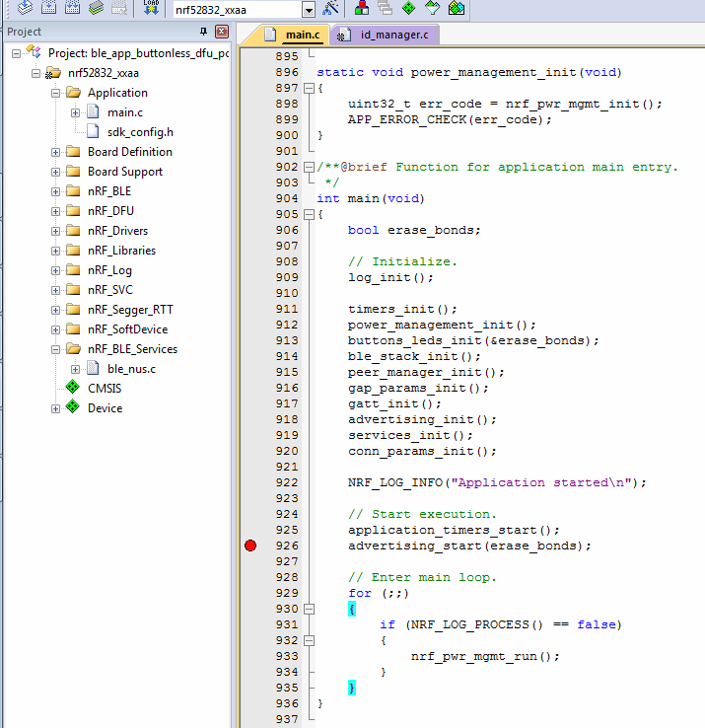
Task: Fold the main function body at line 905
Action: (x=309, y=214)
